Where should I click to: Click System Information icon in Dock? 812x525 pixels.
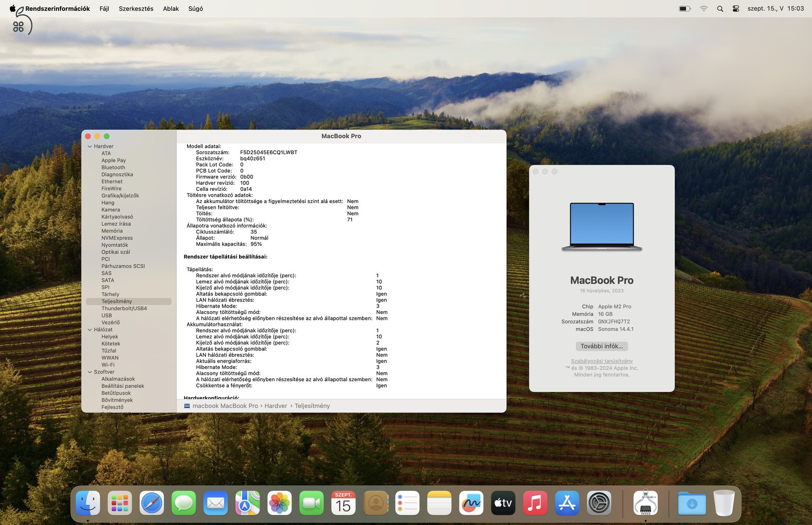pos(646,503)
